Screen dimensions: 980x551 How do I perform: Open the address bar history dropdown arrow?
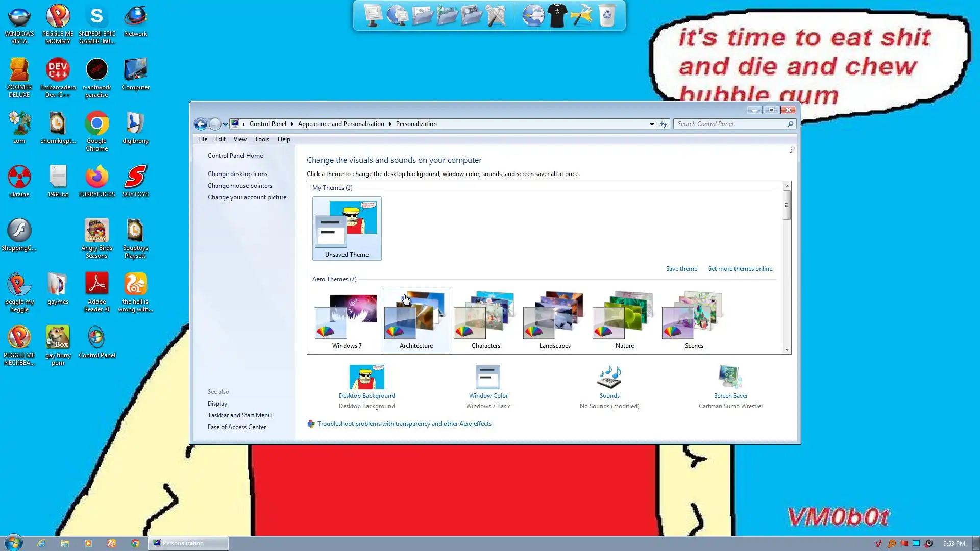(x=652, y=124)
